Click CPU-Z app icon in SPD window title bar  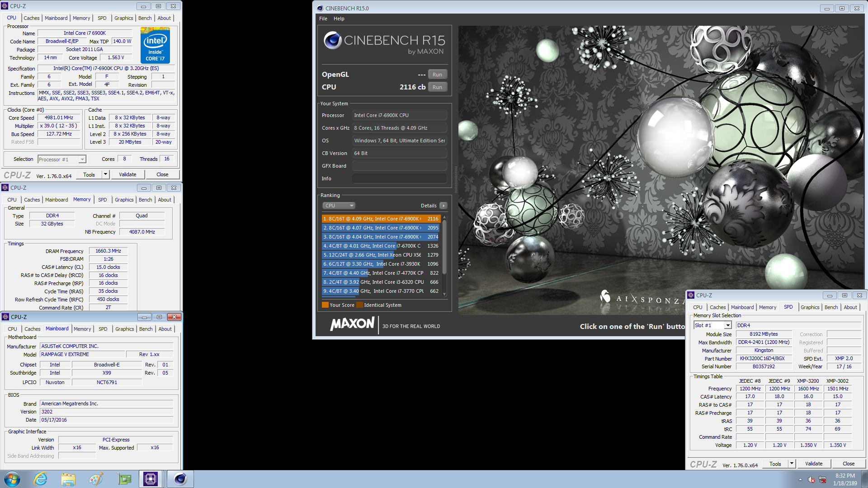(691, 295)
